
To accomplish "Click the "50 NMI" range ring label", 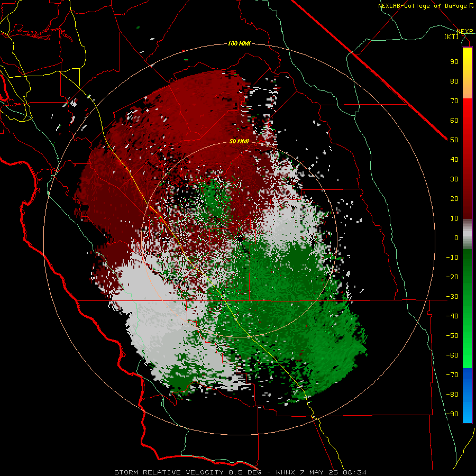I will [x=239, y=141].
